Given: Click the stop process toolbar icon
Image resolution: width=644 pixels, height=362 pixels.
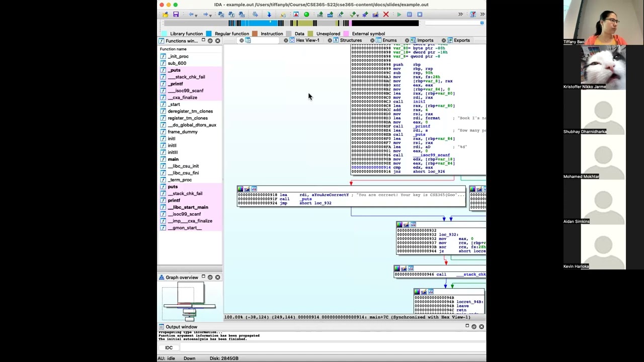Looking at the screenshot, I should (x=420, y=15).
